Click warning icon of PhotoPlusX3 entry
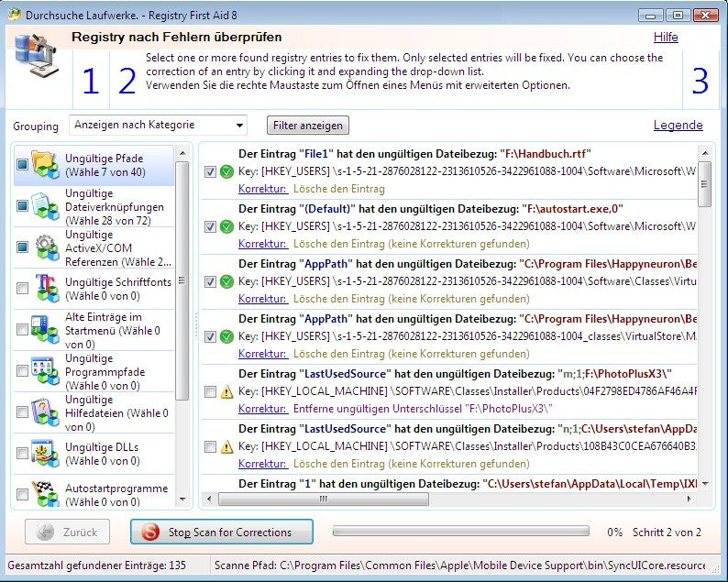This screenshot has height=582, width=728. pos(226,391)
